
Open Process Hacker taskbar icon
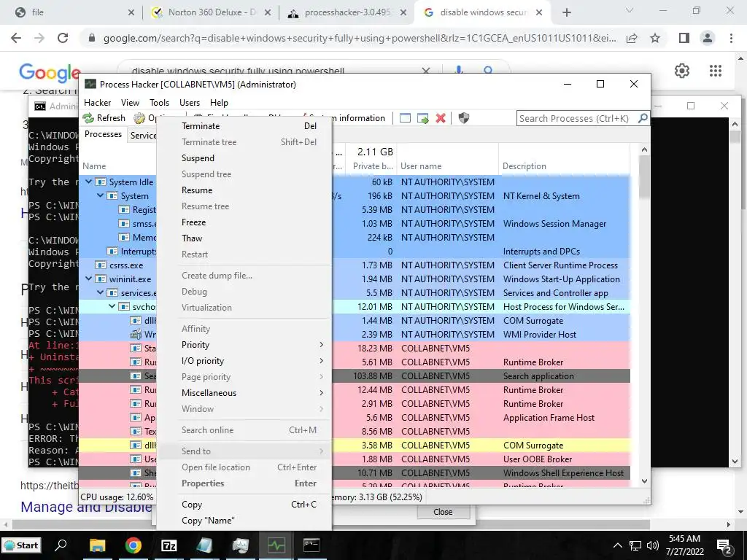coord(276,545)
